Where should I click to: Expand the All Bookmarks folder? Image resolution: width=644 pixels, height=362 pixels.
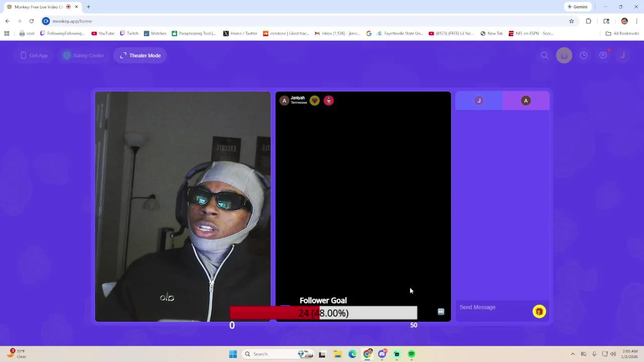(x=622, y=34)
